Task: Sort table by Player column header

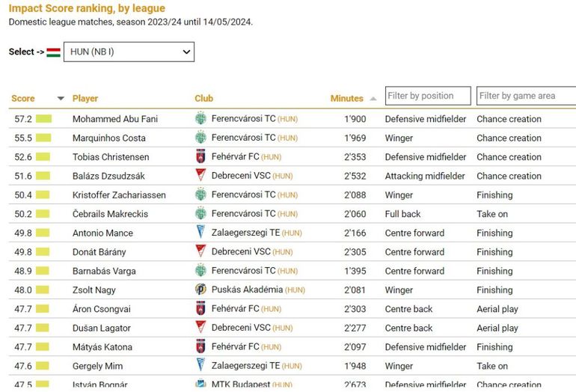Action: [x=85, y=99]
